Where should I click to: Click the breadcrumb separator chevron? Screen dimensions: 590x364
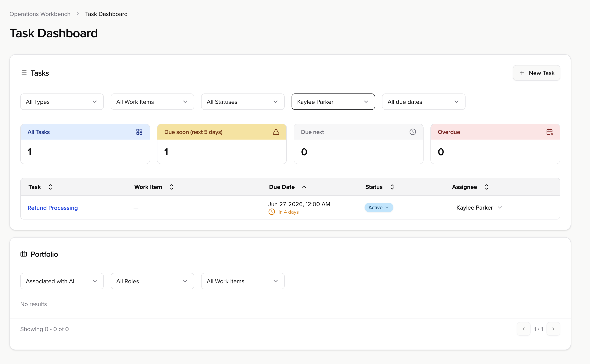(x=78, y=14)
